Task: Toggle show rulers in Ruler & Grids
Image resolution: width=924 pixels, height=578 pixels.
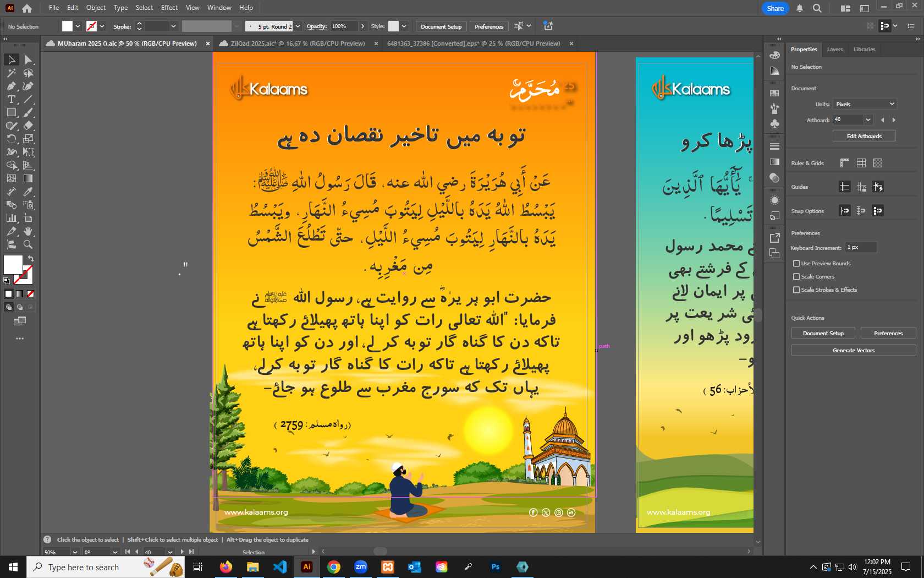Action: tap(845, 163)
